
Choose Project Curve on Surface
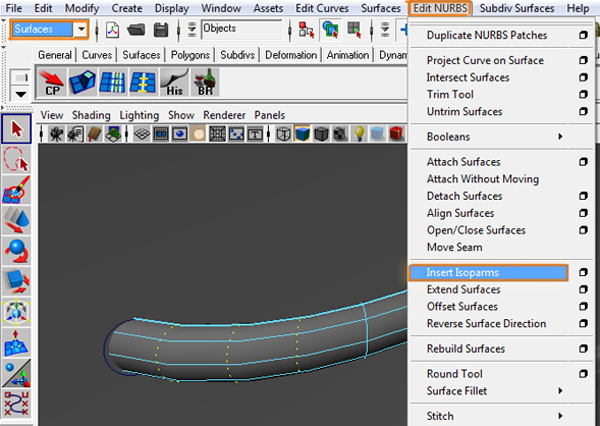[485, 60]
